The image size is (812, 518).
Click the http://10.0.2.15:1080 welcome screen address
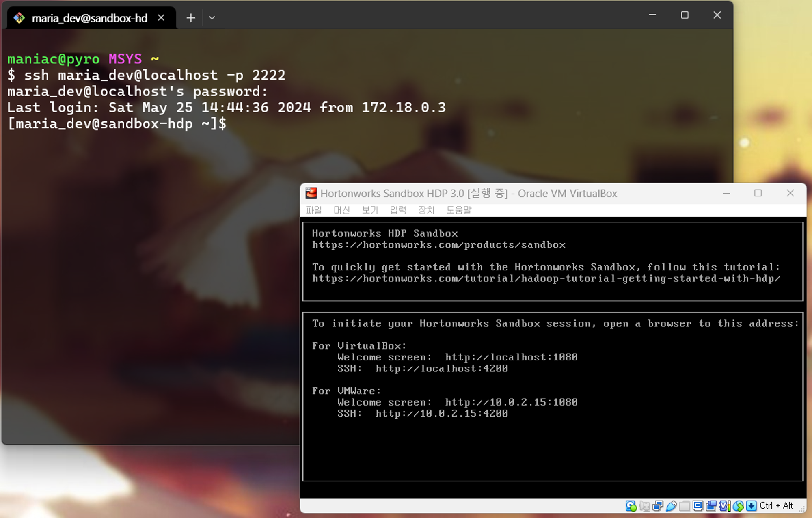tap(511, 402)
